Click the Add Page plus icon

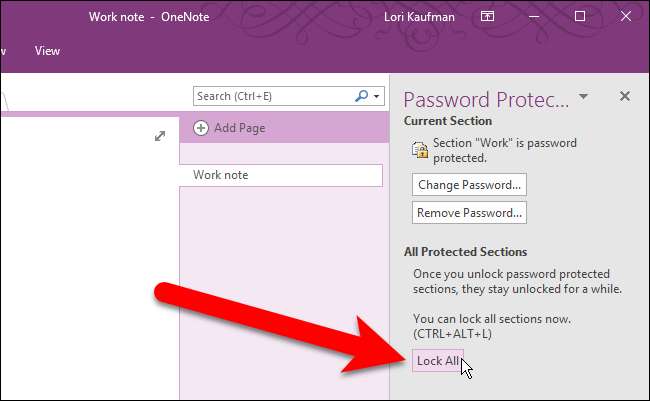pos(201,128)
